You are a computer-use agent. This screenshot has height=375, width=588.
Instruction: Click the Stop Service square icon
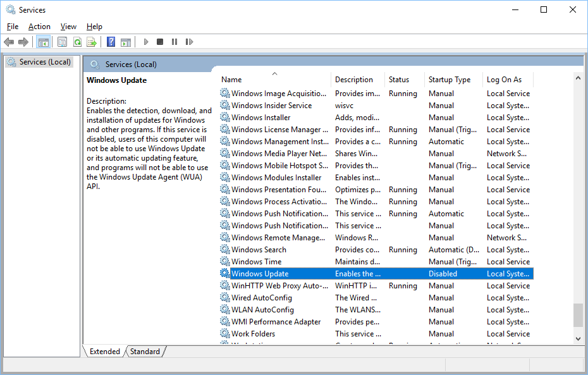[x=160, y=42]
